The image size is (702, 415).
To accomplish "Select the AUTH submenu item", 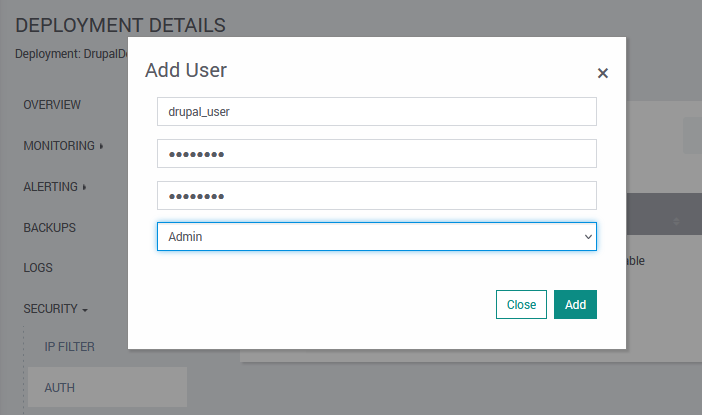I will [x=59, y=387].
